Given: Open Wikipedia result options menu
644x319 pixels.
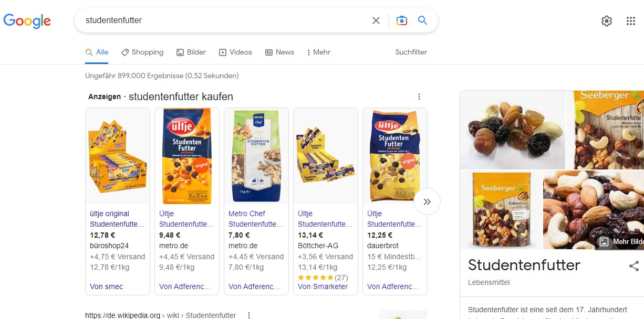Looking at the screenshot, I should [x=249, y=315].
